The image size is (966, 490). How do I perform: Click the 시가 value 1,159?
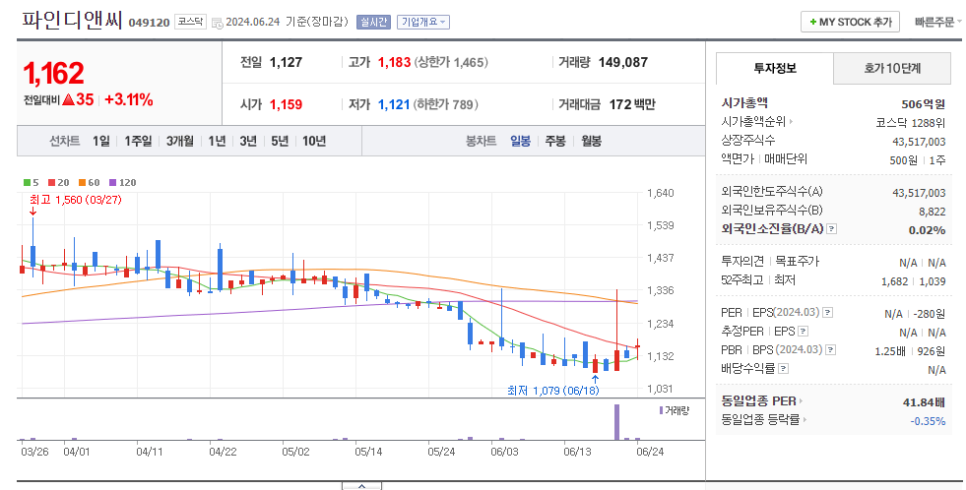[x=286, y=105]
